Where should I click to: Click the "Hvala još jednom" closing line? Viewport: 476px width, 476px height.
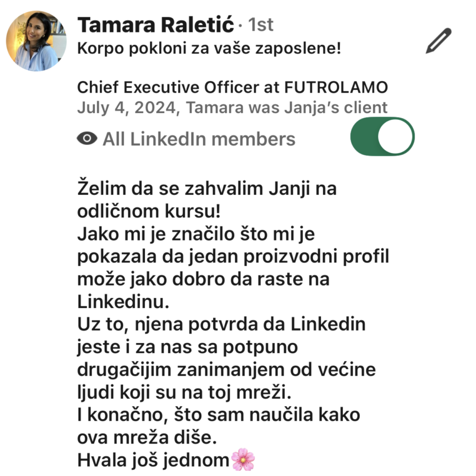(153, 460)
